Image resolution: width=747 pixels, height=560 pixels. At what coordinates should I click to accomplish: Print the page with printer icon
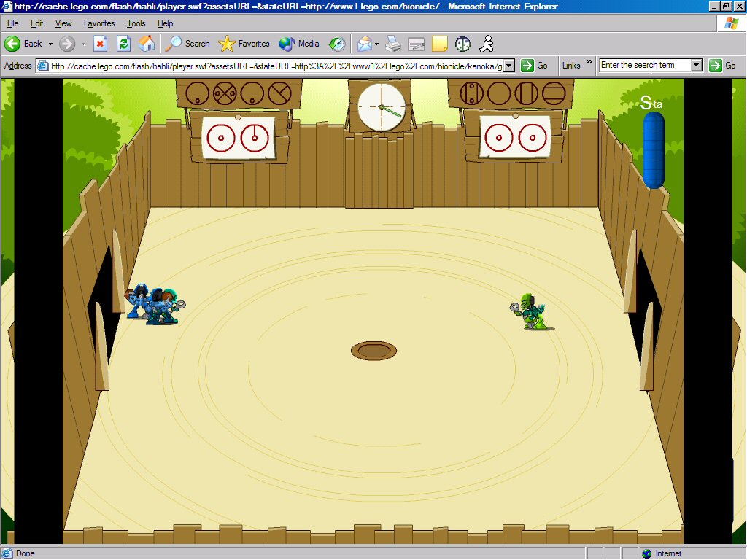point(393,44)
